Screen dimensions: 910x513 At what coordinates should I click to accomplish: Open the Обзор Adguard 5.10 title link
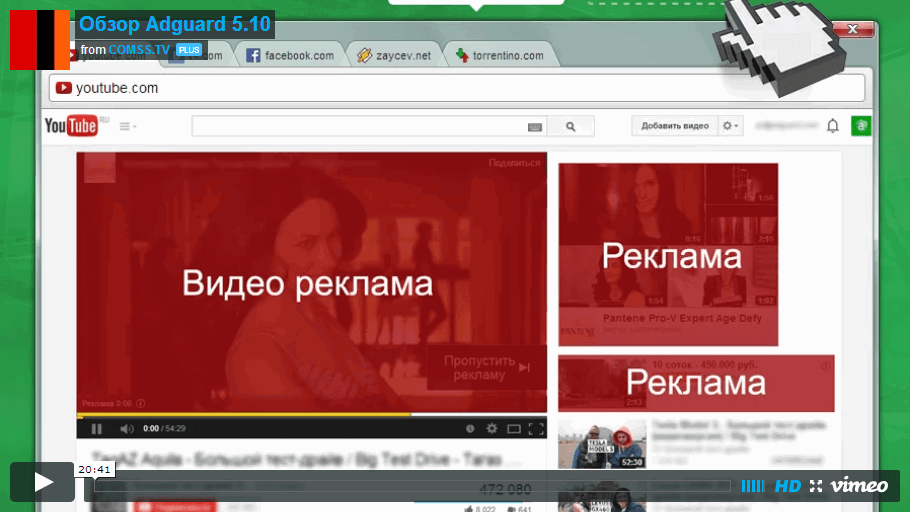point(175,24)
